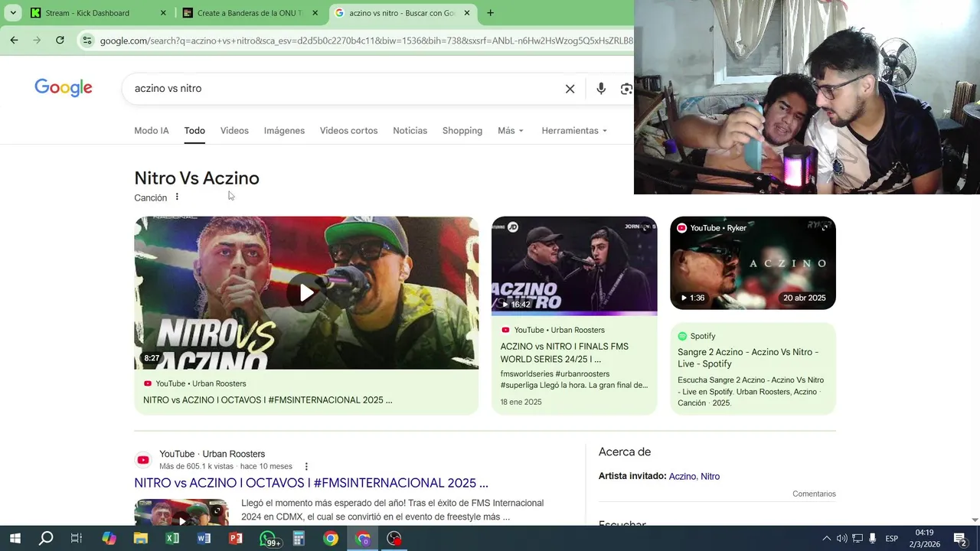
Task: Launch Copilot from the taskbar
Action: coord(109,538)
